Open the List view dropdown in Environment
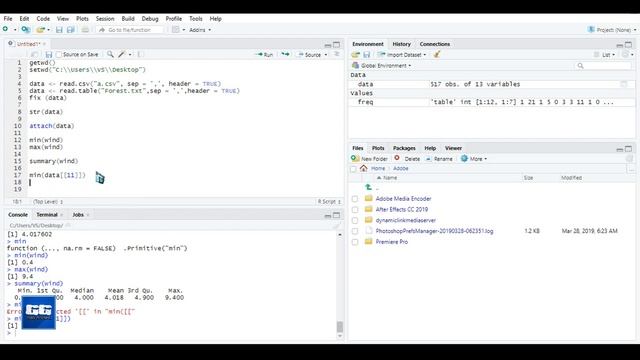The width and height of the screenshot is (640, 360). pos(604,55)
